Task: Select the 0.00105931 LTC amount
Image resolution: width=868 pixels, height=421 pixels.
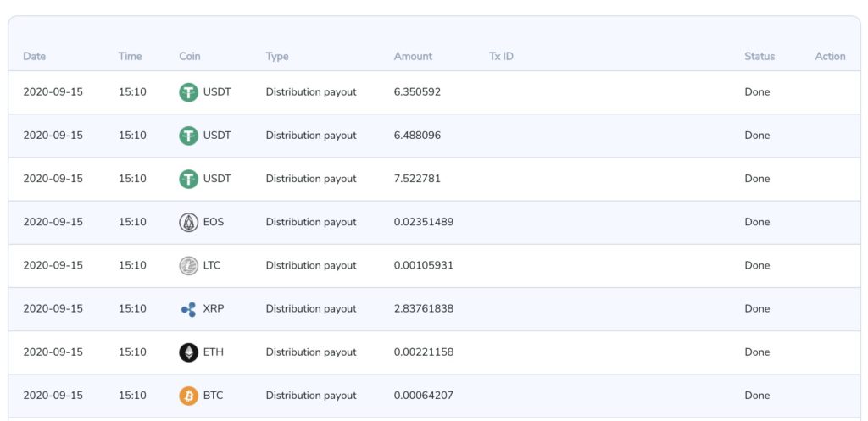Action: [x=423, y=265]
